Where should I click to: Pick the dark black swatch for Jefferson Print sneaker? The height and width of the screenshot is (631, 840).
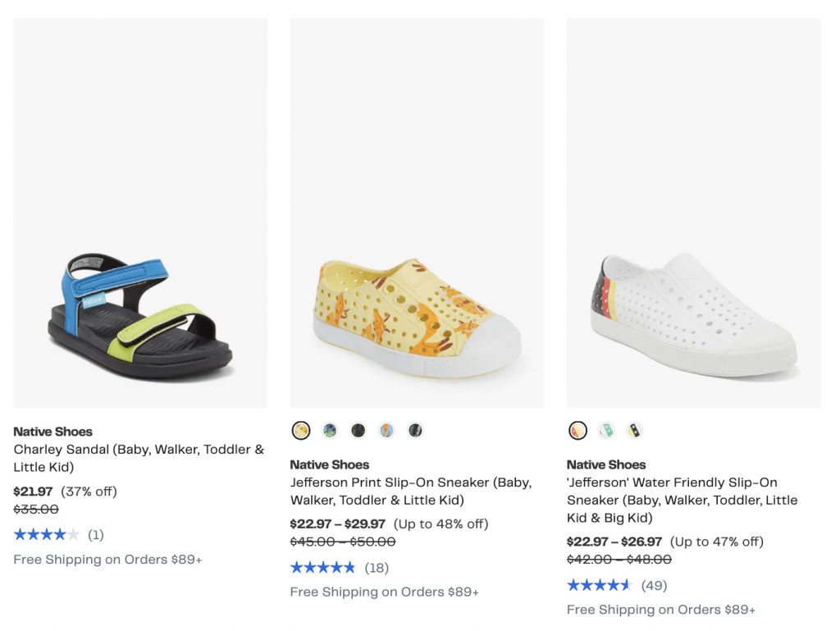(x=358, y=430)
